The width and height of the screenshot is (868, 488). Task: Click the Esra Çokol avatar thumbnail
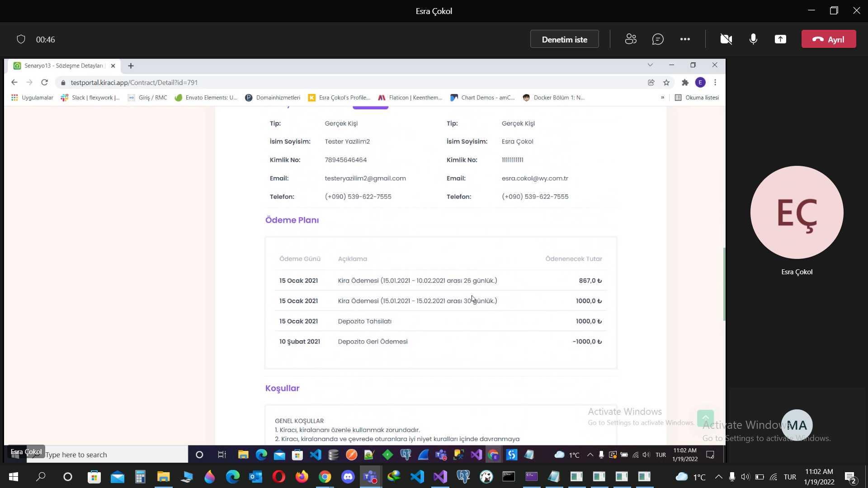(797, 212)
